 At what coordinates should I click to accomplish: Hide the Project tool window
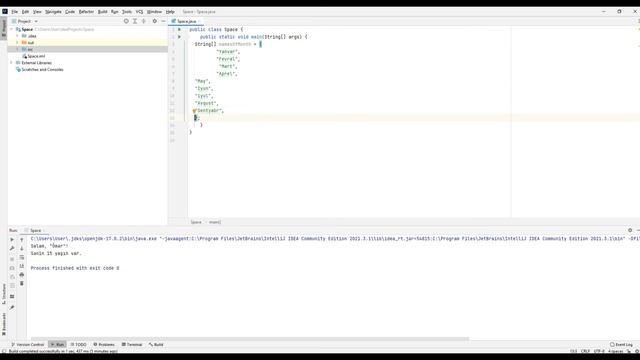click(163, 21)
